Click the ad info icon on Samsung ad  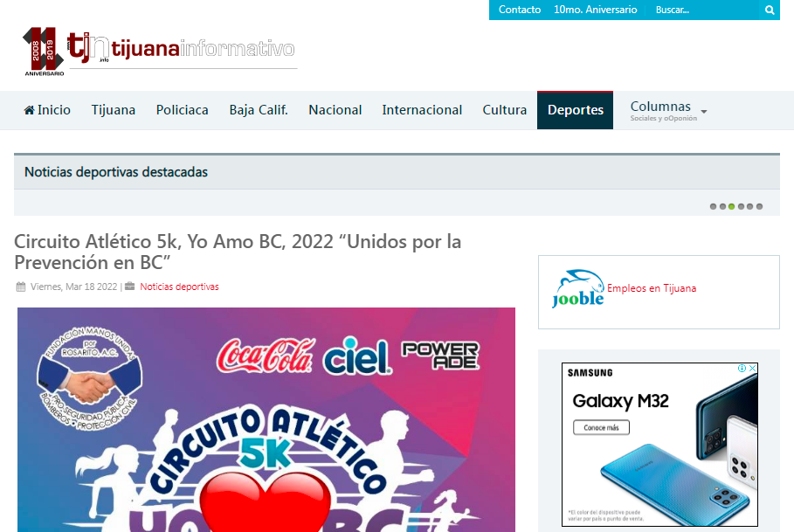(x=742, y=368)
